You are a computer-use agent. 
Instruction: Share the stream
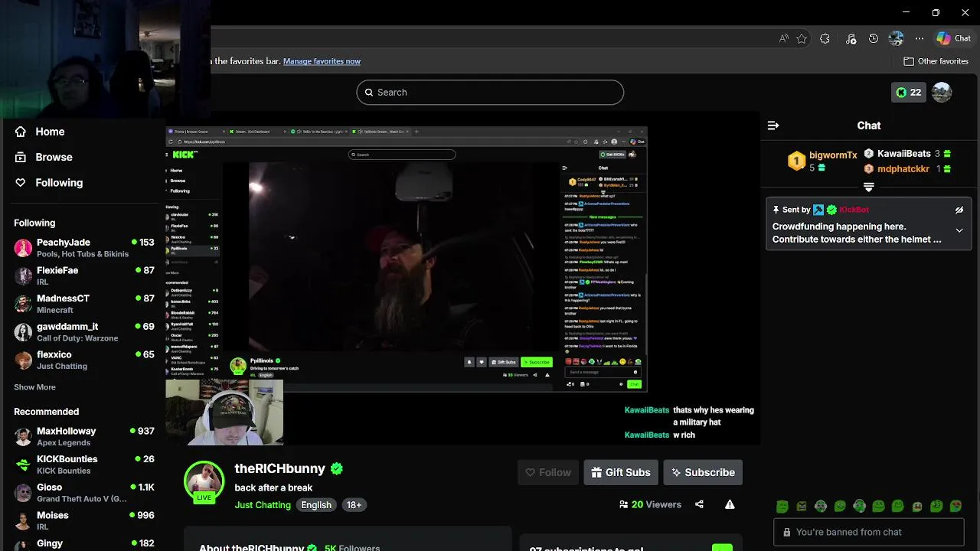click(699, 504)
